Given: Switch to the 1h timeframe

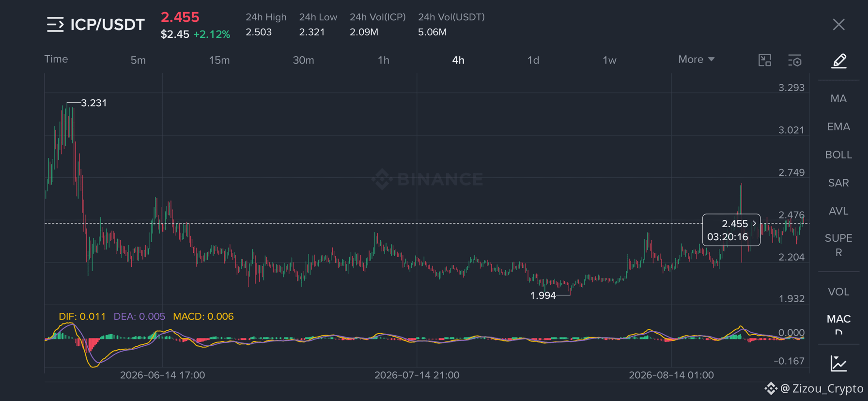Looking at the screenshot, I should pos(384,60).
